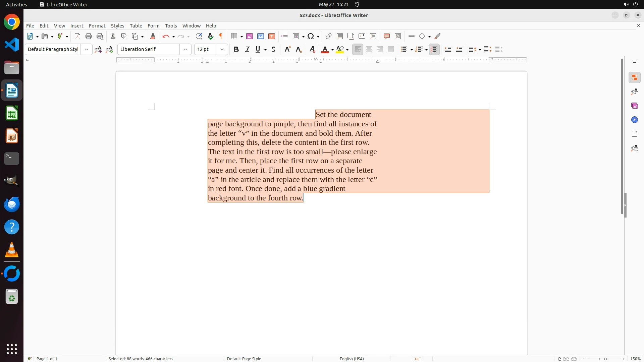Open the Tools menu

[171, 26]
